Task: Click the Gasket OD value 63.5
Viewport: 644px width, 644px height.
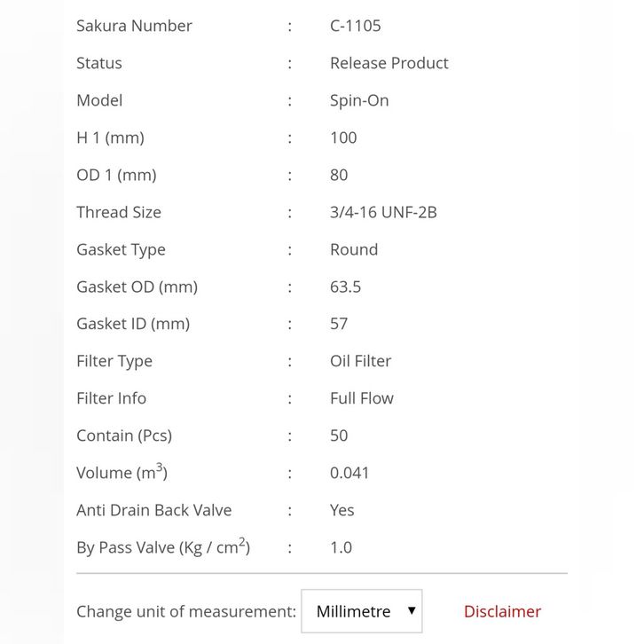Action: pos(345,287)
